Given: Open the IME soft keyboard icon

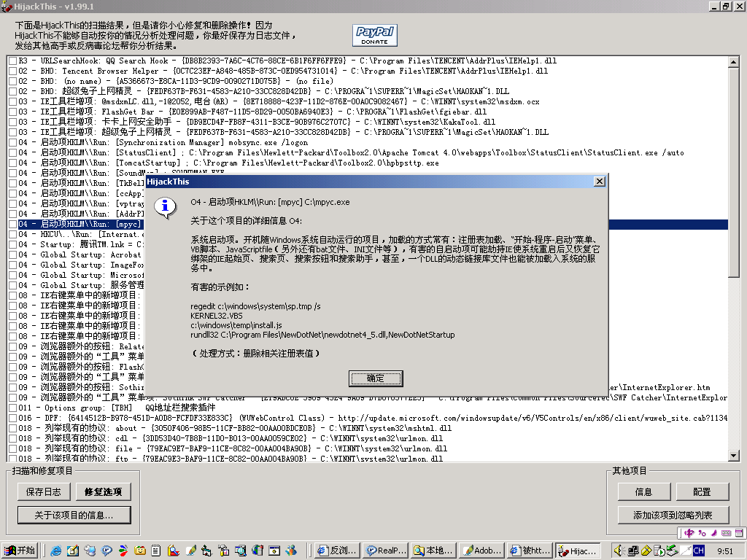Looking at the screenshot, I should coord(726,533).
